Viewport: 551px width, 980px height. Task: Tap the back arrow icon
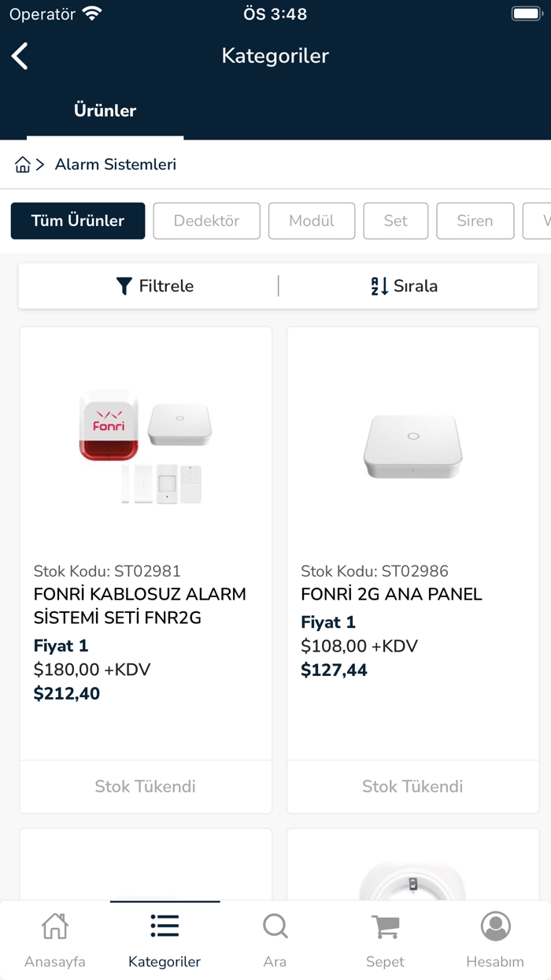(x=20, y=56)
